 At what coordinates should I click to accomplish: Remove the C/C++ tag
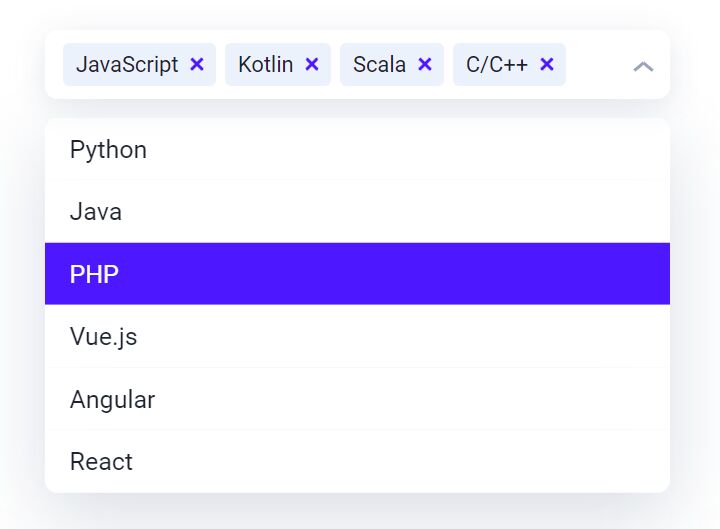546,64
